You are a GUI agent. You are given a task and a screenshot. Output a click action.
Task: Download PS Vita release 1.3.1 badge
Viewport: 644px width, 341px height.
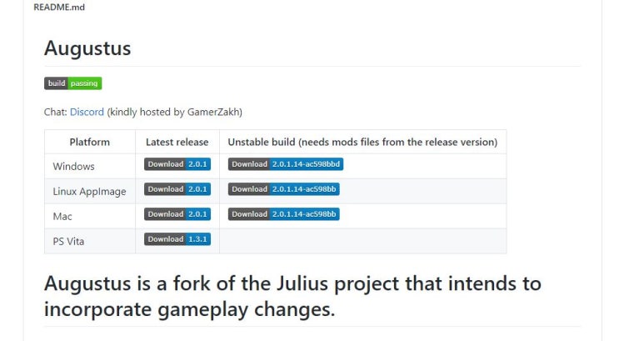(x=177, y=239)
